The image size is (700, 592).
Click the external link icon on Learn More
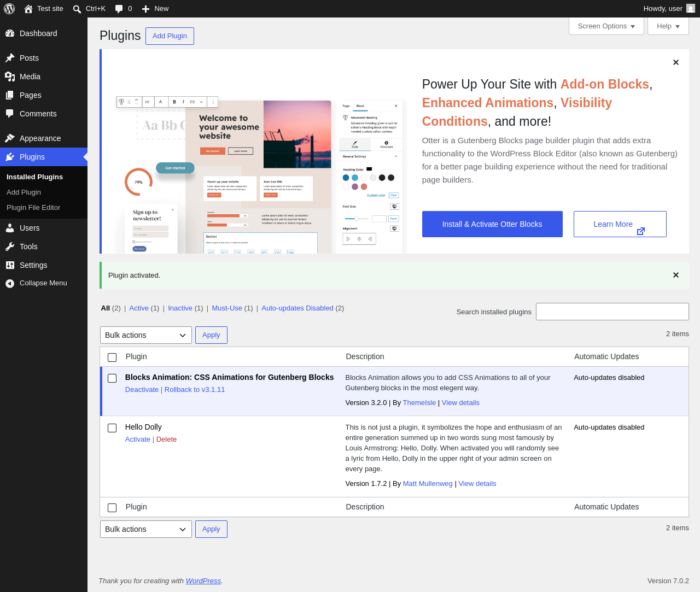[641, 231]
